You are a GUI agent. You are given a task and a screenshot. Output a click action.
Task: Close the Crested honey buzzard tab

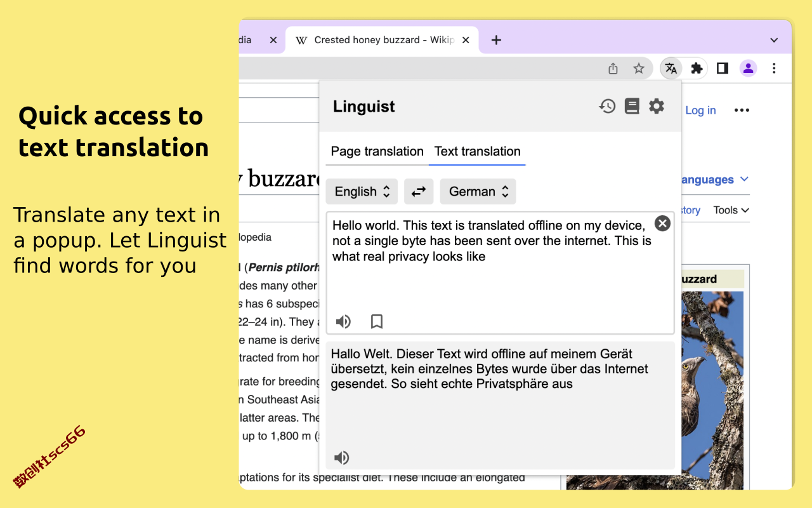pyautogui.click(x=466, y=40)
